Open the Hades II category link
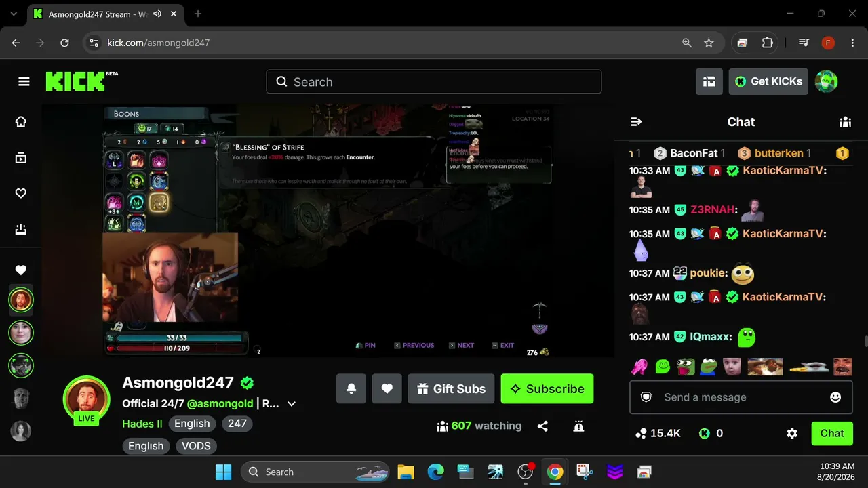The height and width of the screenshot is (488, 868). [142, 424]
